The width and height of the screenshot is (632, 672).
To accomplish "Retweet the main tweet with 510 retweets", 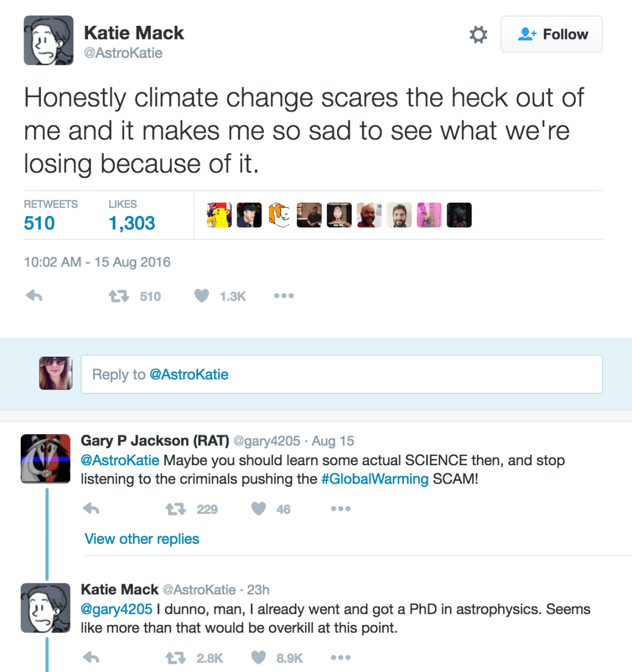I will [119, 296].
